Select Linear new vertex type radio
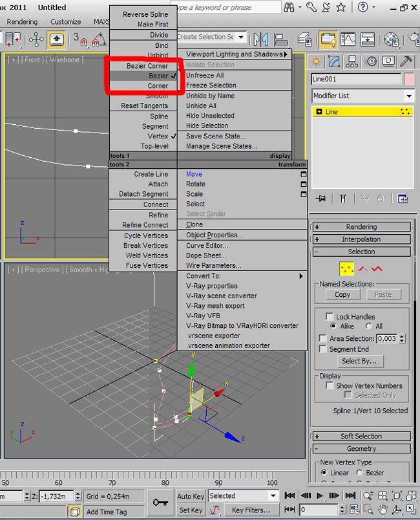The width and height of the screenshot is (420, 520). pos(324,472)
